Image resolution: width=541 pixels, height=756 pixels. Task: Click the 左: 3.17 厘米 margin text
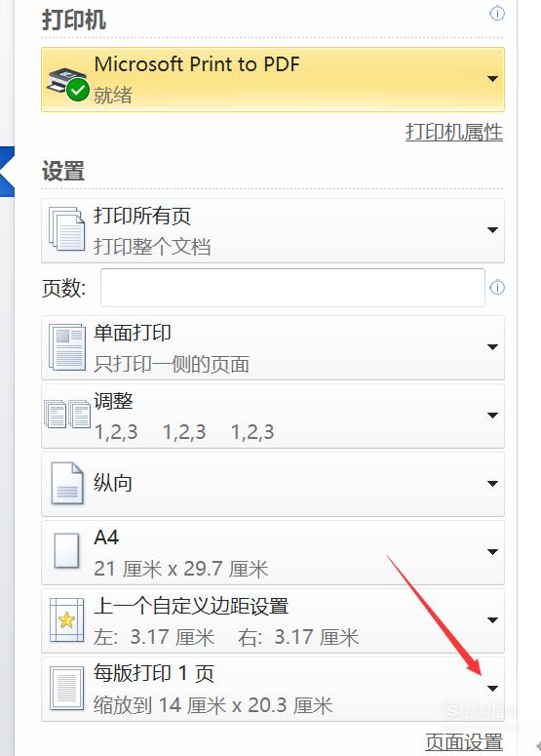pos(154,637)
